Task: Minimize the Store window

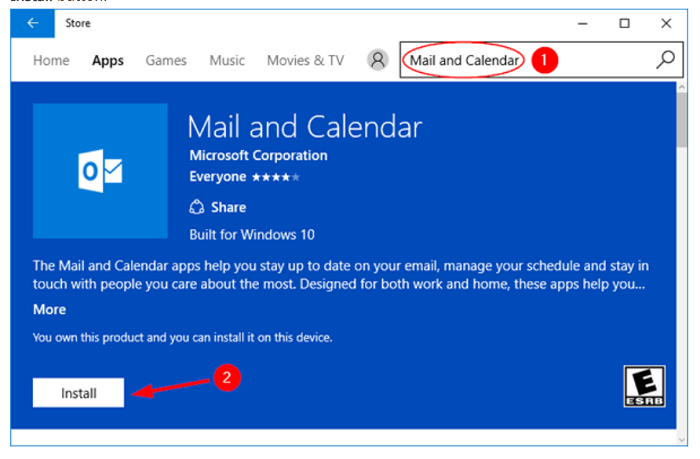Action: coord(583,23)
